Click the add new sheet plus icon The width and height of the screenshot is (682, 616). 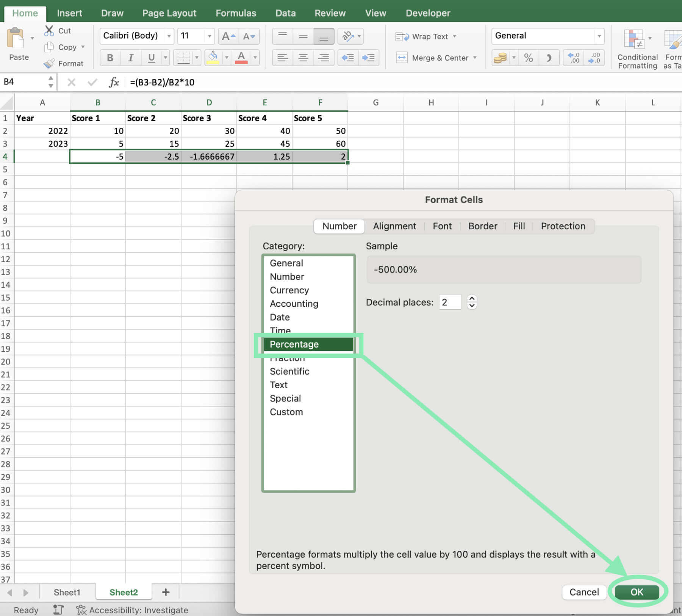pyautogui.click(x=166, y=592)
